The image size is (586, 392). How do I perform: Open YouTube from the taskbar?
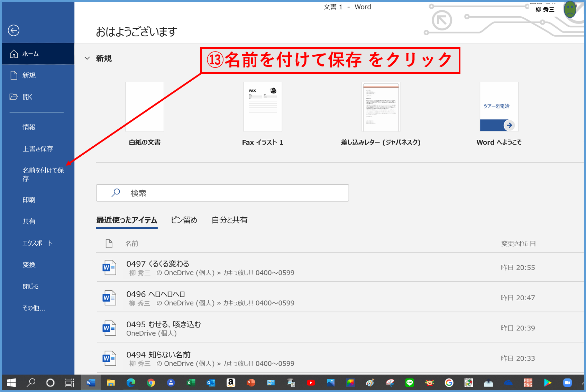[311, 383]
